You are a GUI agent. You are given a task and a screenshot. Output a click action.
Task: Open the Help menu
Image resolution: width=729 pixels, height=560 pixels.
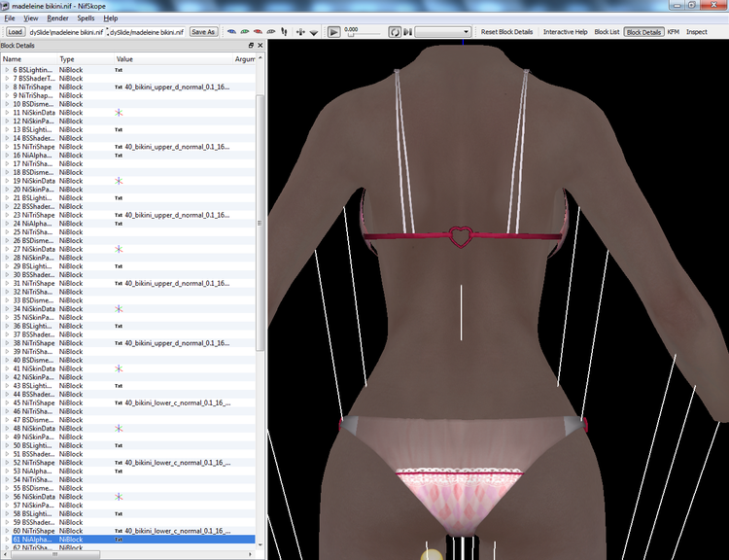click(110, 18)
